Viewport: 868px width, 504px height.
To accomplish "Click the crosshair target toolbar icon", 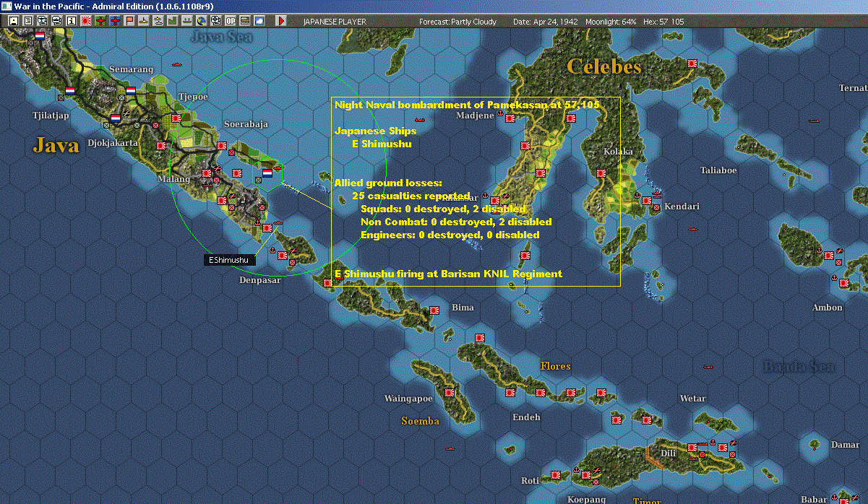I will [x=215, y=21].
